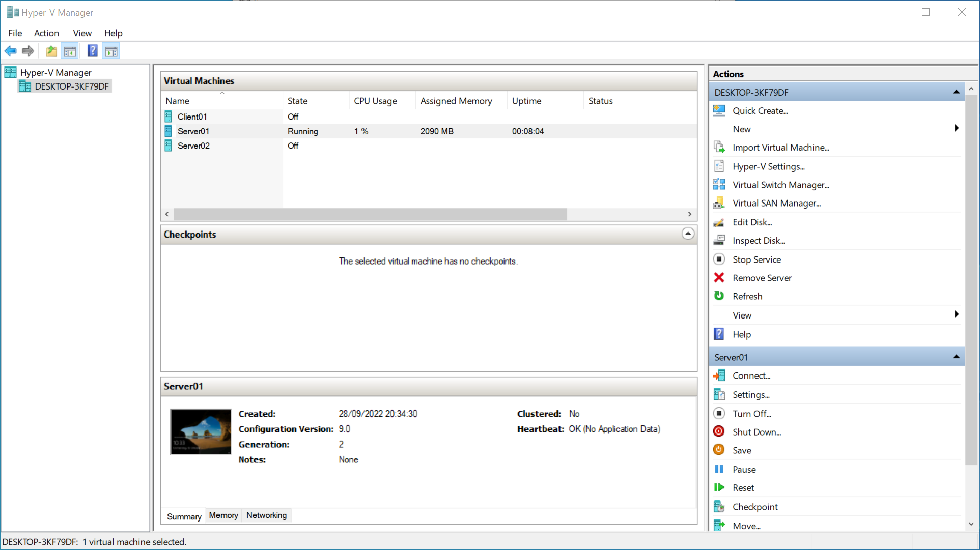This screenshot has width=980, height=550.
Task: Expand the View submenu arrow in Actions
Action: pos(957,314)
